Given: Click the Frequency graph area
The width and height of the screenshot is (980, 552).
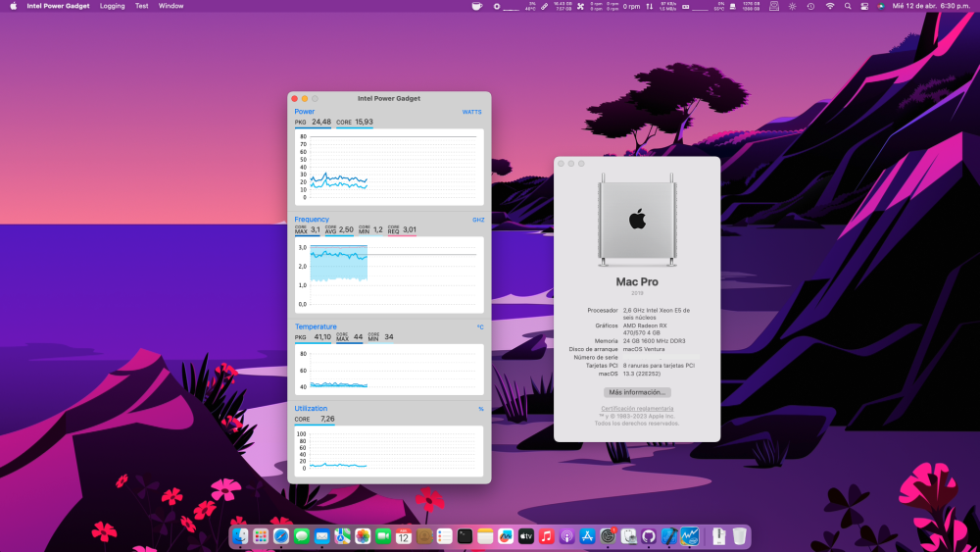Looking at the screenshot, I should pyautogui.click(x=389, y=275).
